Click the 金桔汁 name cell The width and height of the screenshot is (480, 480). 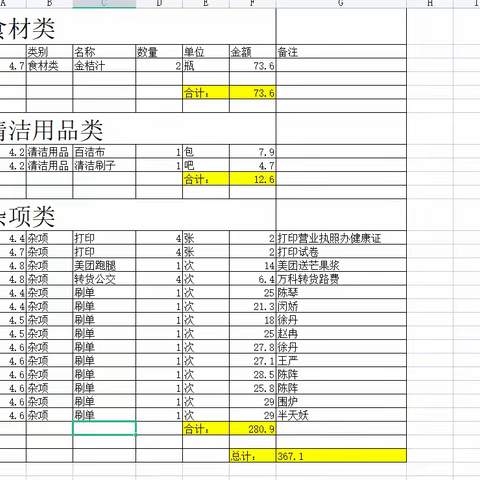pyautogui.click(x=104, y=65)
